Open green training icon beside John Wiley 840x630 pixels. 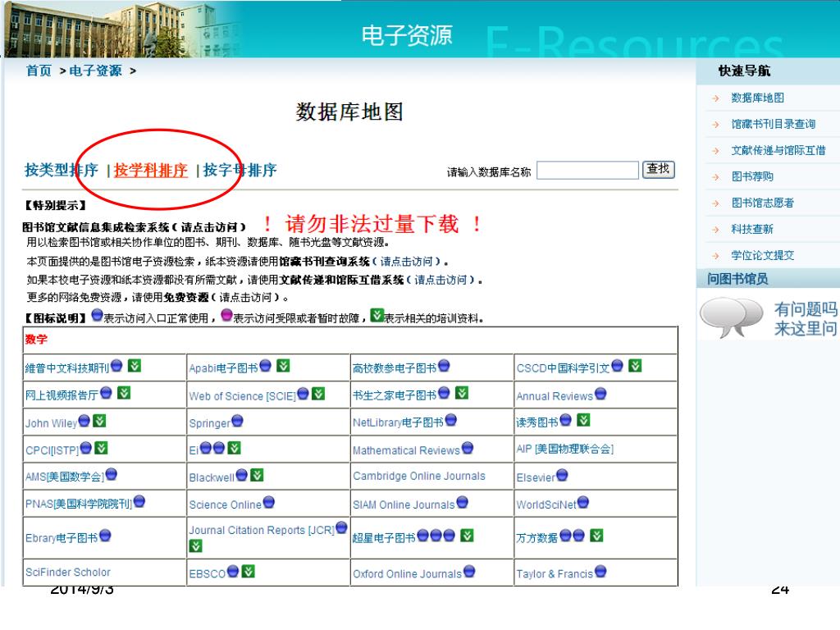[99, 421]
